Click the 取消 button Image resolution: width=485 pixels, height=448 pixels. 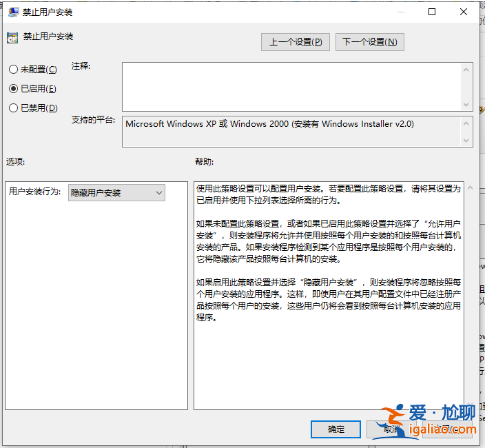click(x=391, y=429)
